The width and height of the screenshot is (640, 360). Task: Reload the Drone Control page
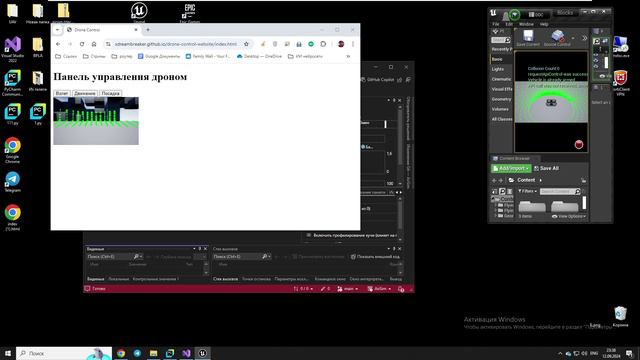pyautogui.click(x=82, y=44)
